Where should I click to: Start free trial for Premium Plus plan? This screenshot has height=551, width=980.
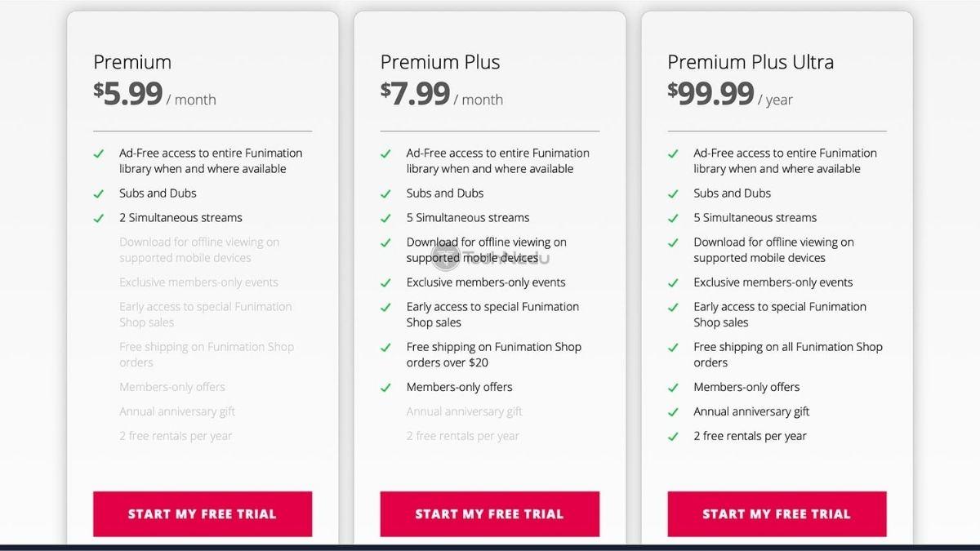coord(489,513)
